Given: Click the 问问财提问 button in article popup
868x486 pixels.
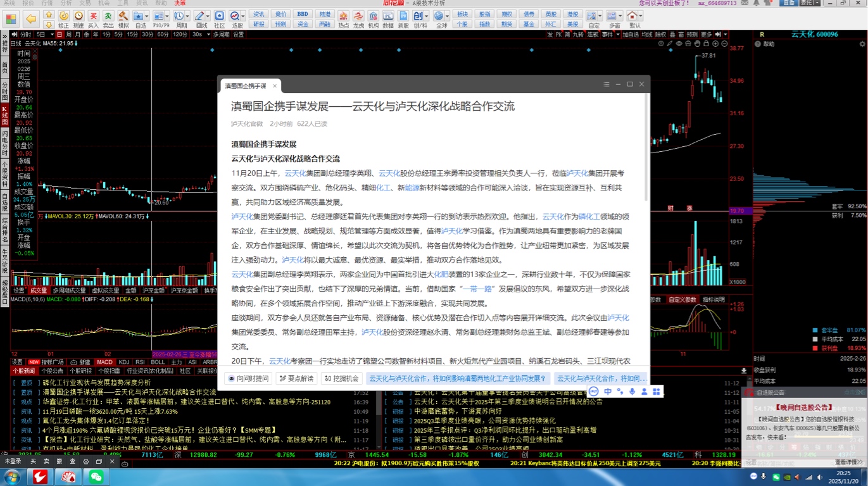Looking at the screenshot, I should point(248,378).
